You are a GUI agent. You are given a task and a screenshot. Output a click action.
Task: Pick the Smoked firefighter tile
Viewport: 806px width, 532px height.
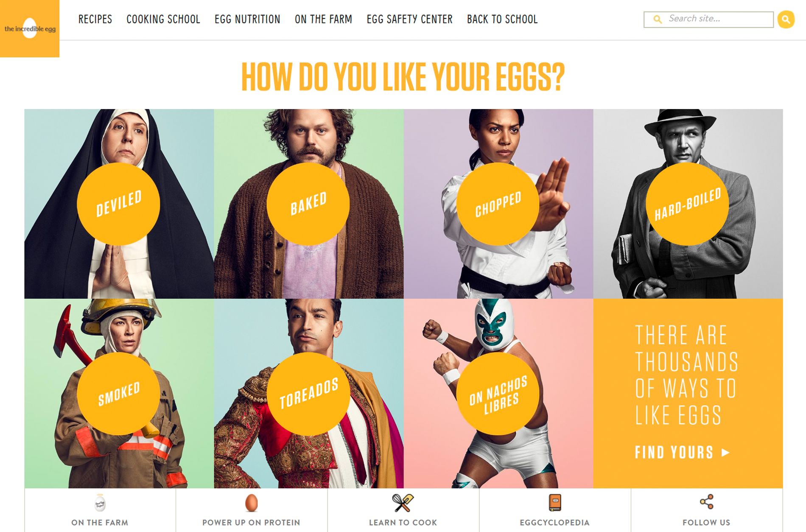tap(119, 394)
